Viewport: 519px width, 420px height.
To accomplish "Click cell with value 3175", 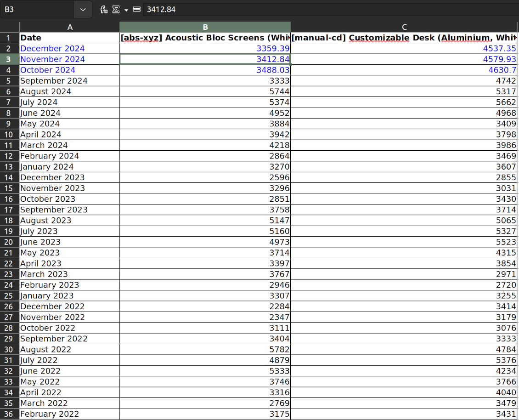I will coord(205,414).
